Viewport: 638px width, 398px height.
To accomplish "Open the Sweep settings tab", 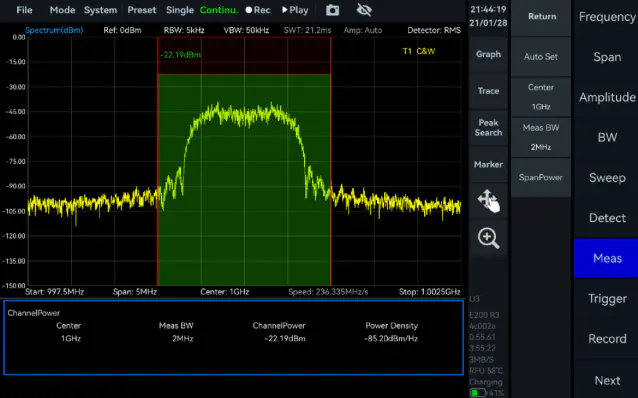I will [607, 178].
